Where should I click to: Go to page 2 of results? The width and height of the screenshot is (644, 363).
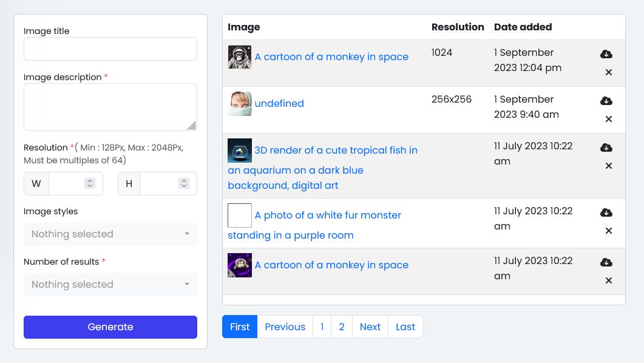tap(342, 327)
